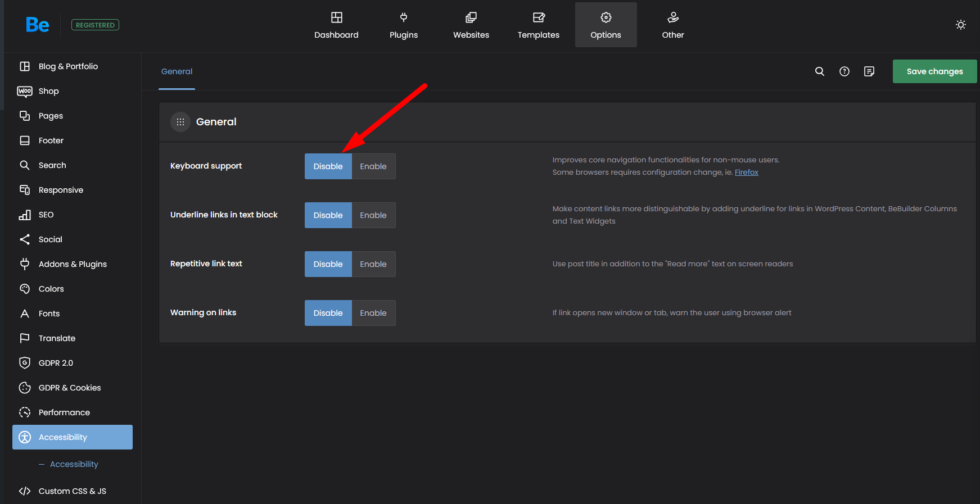Click the Options gear icon
This screenshot has height=504, width=980.
[606, 17]
